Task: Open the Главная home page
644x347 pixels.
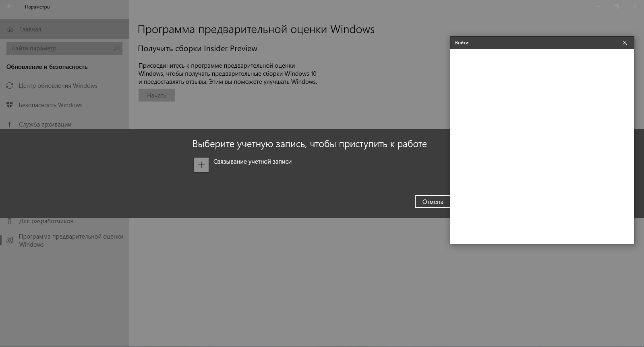Action: (x=64, y=29)
